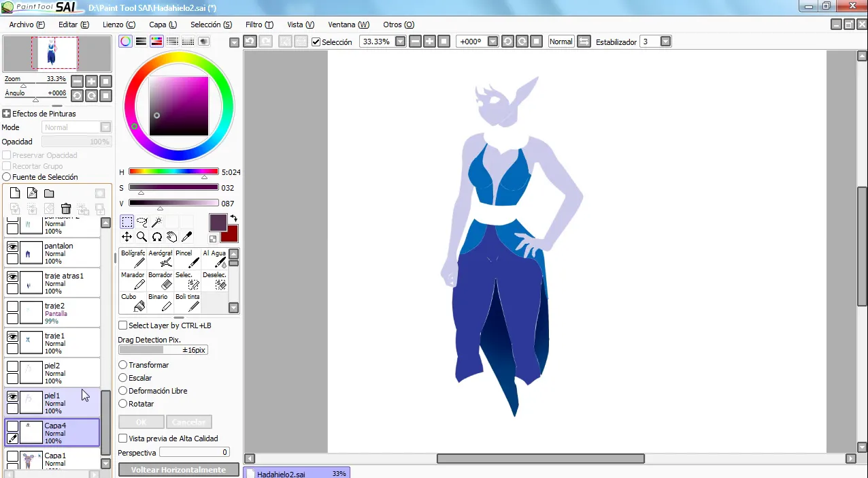
Task: Open the Ventana menu
Action: coord(349,25)
